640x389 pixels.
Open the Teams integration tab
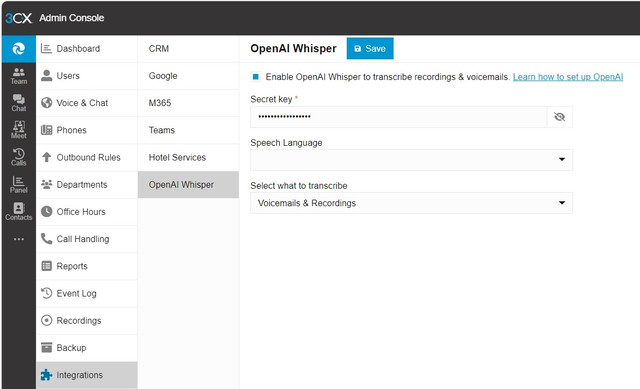(x=188, y=130)
